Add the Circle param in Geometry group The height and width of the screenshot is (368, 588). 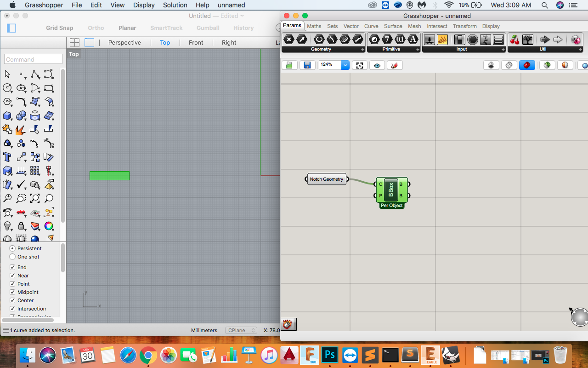319,40
